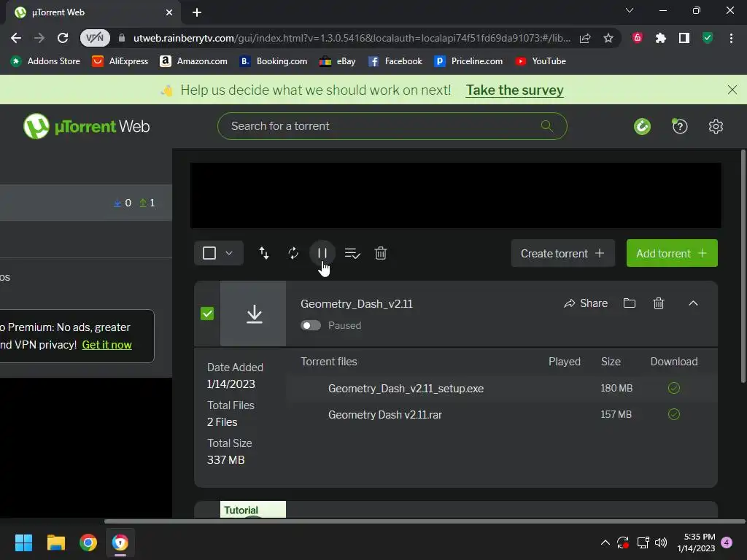Toggle download checkmark for Geometry_Dash_v2.11_setup.exe
Image resolution: width=747 pixels, height=560 pixels.
point(673,388)
